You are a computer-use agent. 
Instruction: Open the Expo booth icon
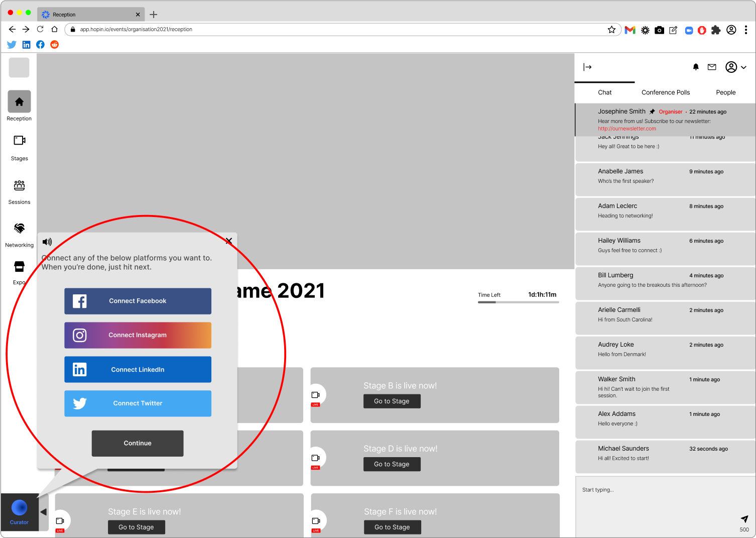coord(19,266)
